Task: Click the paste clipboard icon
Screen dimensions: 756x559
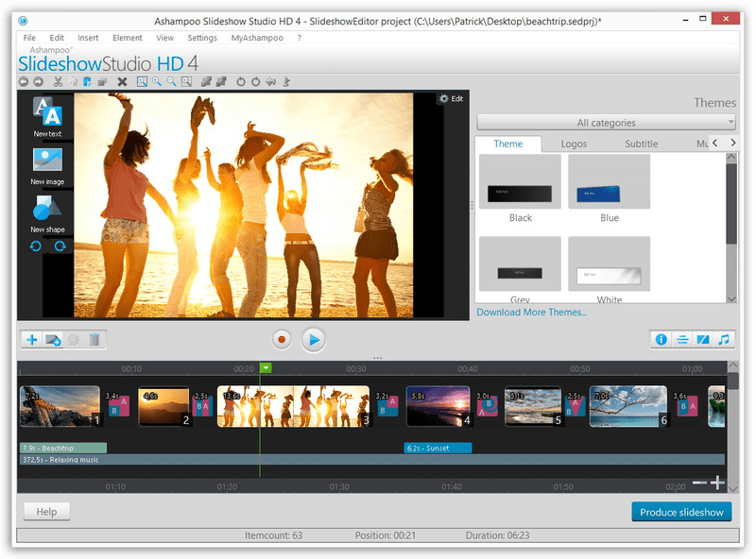Action: [x=87, y=82]
